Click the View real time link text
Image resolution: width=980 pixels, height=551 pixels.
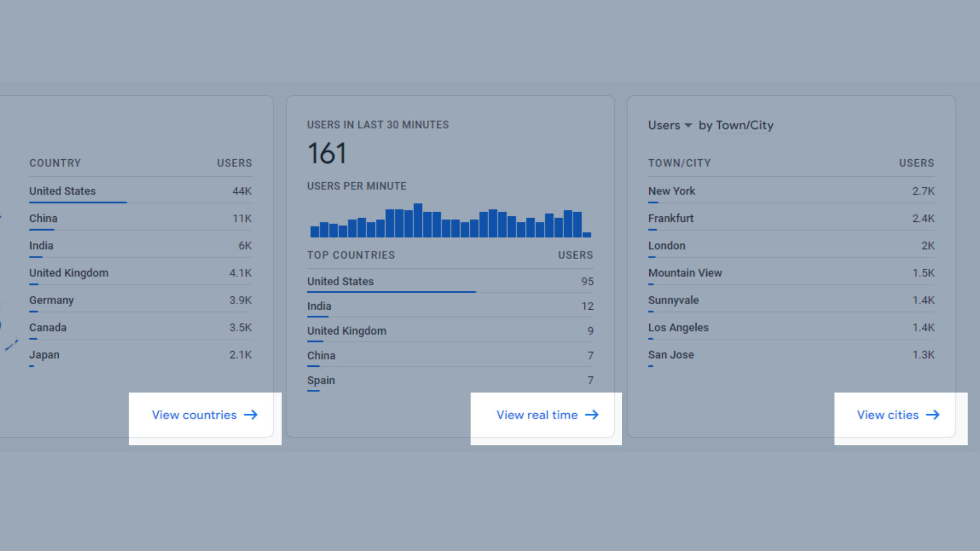537,415
